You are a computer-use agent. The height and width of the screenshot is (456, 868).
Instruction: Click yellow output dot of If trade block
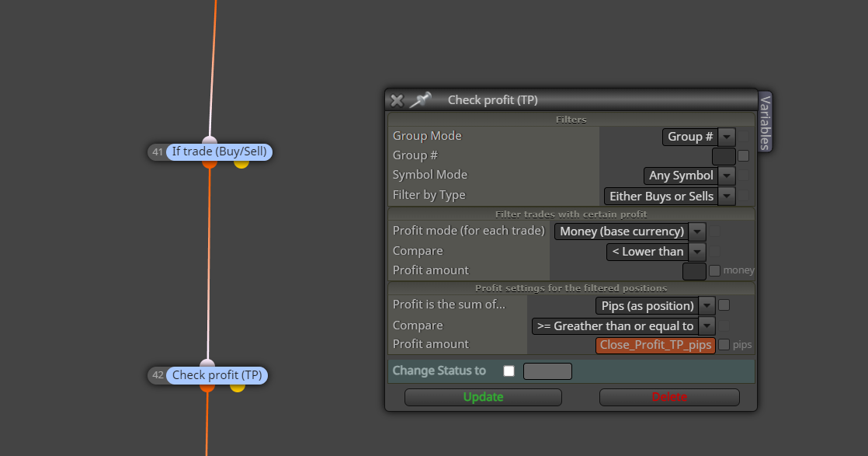241,163
